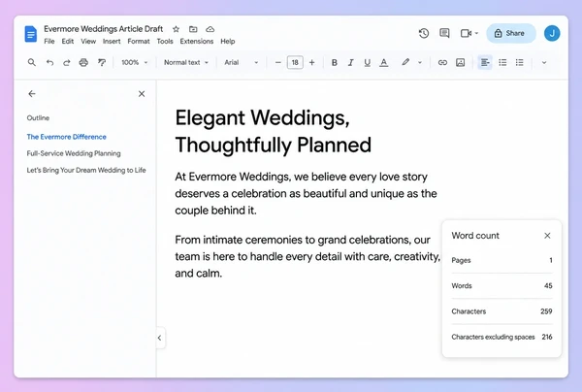This screenshot has height=392, width=582.
Task: Click the Pages row in Word count
Action: pos(501,260)
